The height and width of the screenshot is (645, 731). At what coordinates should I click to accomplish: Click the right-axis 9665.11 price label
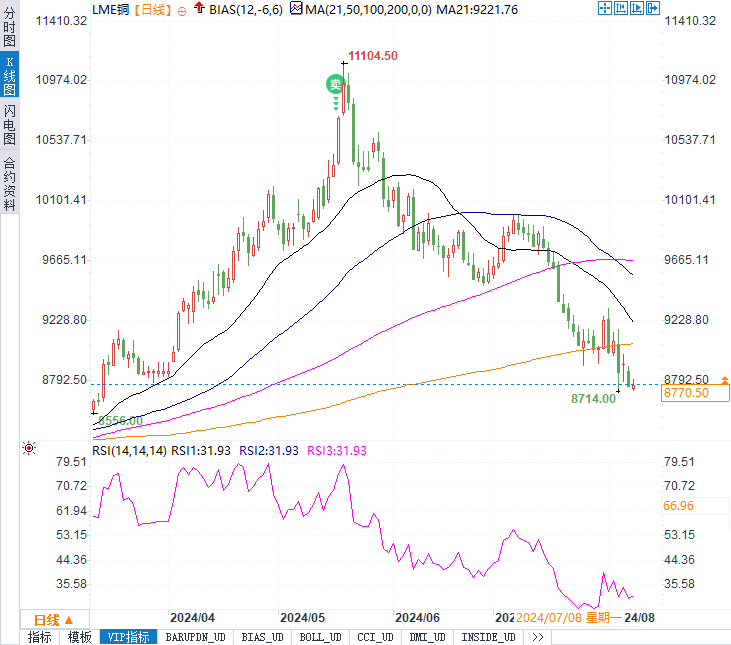pos(686,260)
